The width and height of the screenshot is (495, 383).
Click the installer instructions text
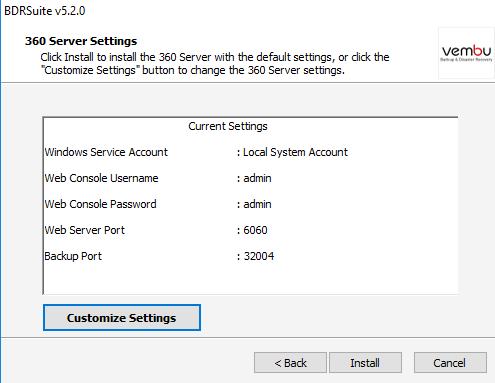(x=215, y=64)
